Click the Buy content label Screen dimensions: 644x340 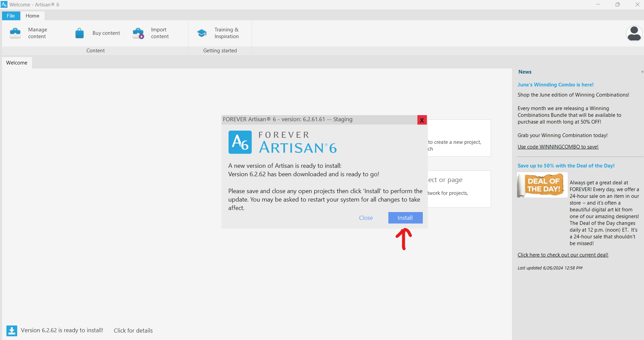coord(106,33)
